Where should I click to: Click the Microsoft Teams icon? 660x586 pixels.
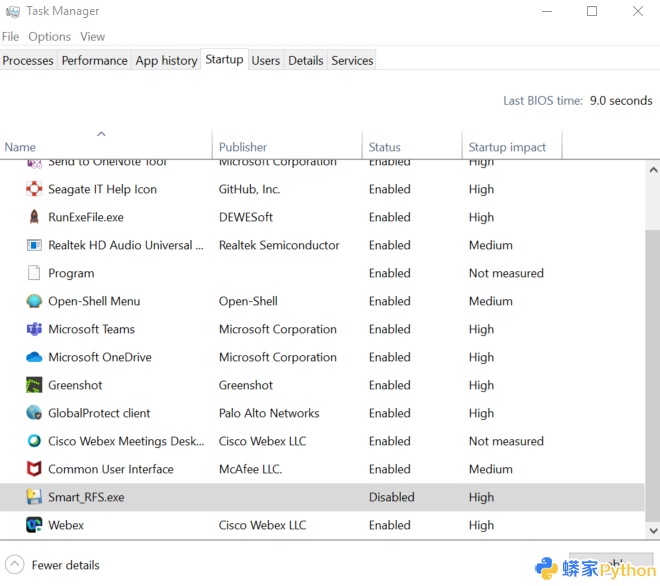(34, 329)
